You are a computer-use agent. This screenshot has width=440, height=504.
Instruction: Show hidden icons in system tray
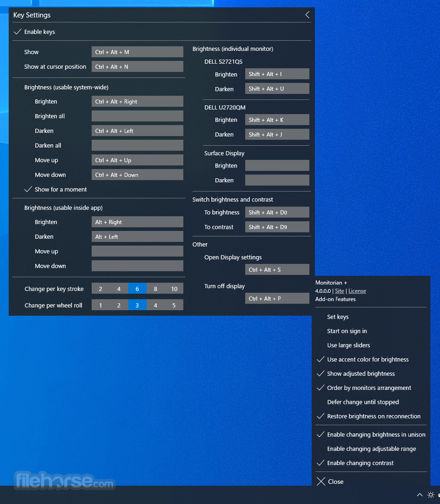[420, 495]
